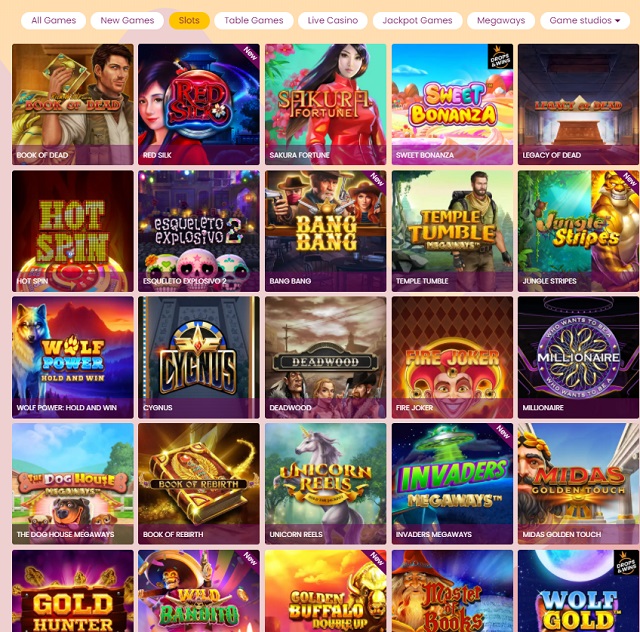The width and height of the screenshot is (640, 632).
Task: Click the Drops & Wins badge on Wolf Gold
Action: pyautogui.click(x=626, y=563)
